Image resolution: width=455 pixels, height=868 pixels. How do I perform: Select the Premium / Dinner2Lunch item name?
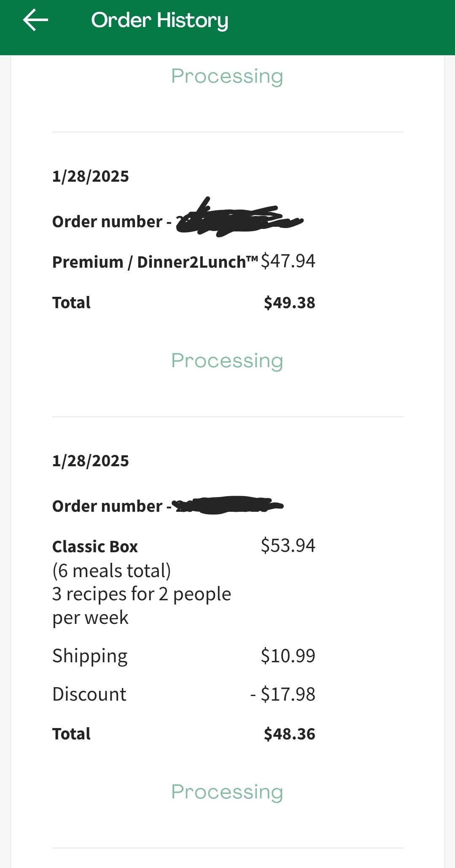click(x=155, y=262)
